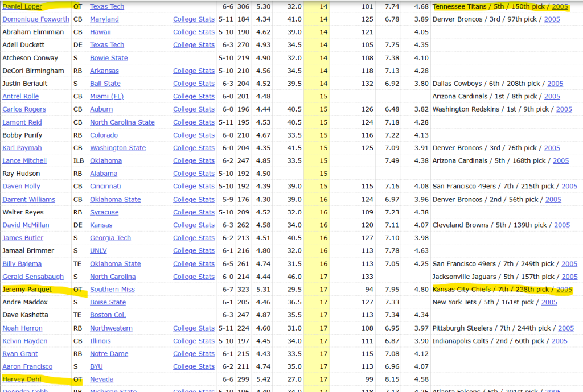Click the Kansas college link
Viewport: 583px width, 392px height.
coord(101,225)
